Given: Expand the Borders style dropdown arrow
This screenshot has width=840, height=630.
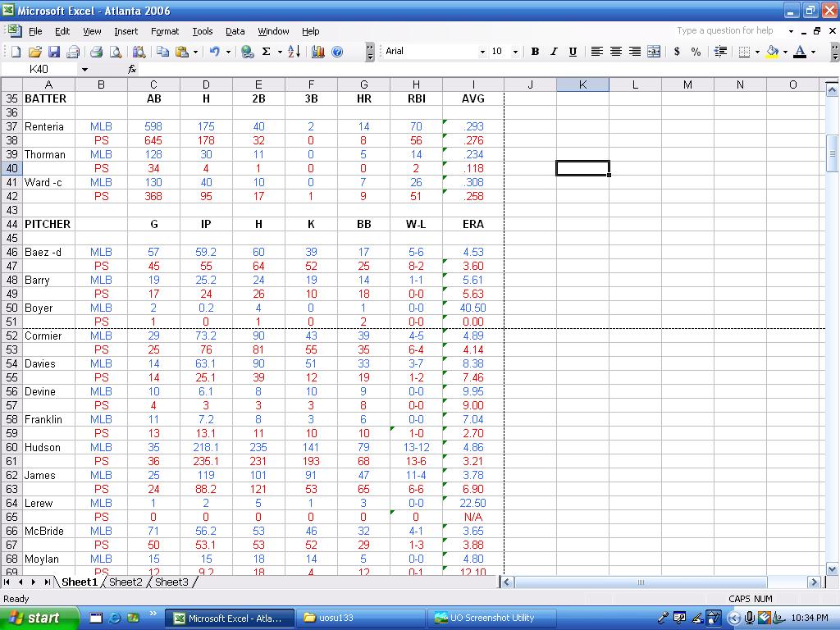Looking at the screenshot, I should pos(757,52).
